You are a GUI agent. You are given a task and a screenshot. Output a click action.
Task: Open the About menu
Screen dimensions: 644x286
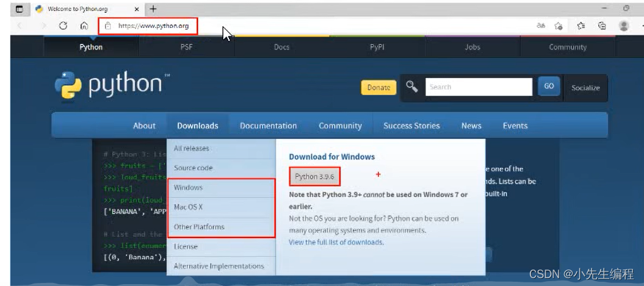(144, 126)
